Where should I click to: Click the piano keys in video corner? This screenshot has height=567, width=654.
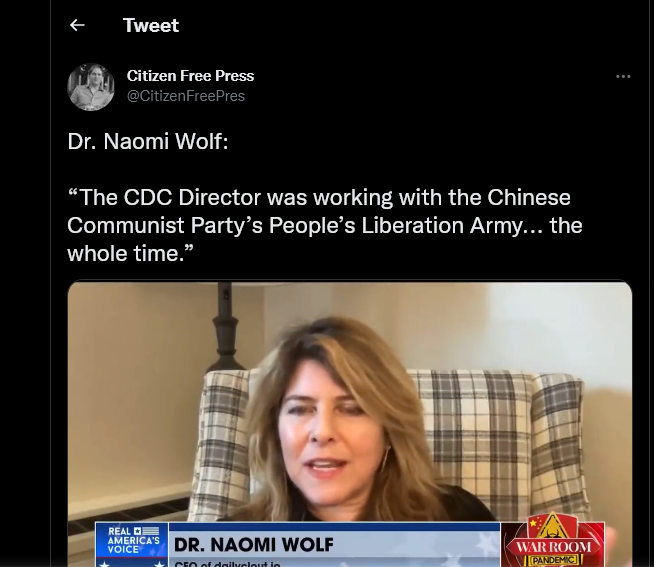129,511
